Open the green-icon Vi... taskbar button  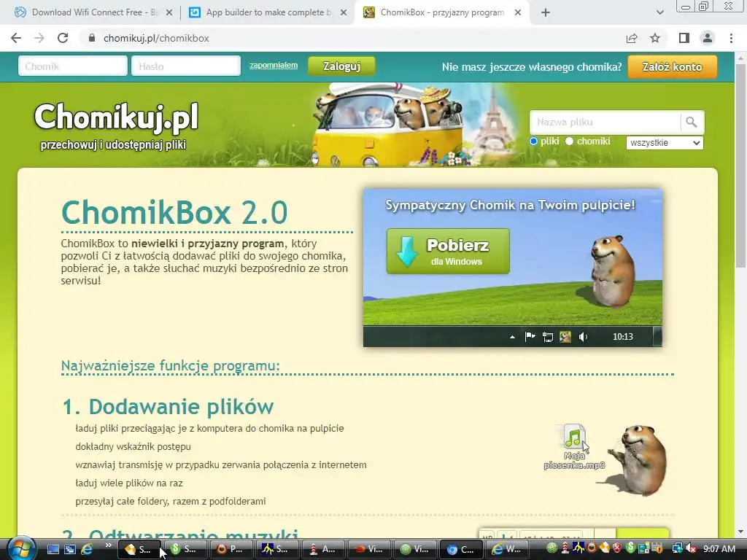tap(415, 549)
